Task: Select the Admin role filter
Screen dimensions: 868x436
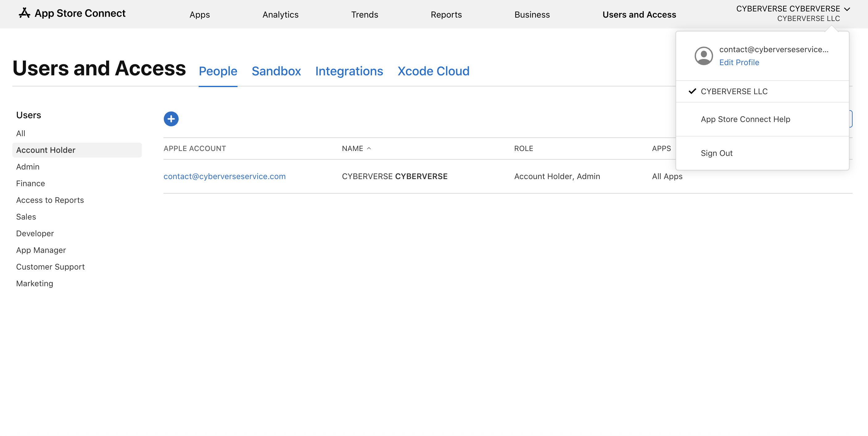Action: 28,167
